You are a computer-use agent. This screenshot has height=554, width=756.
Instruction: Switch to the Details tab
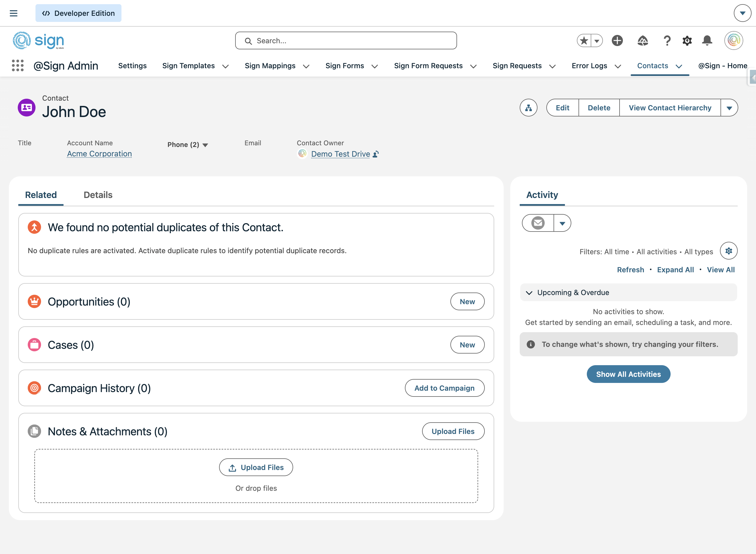point(98,195)
